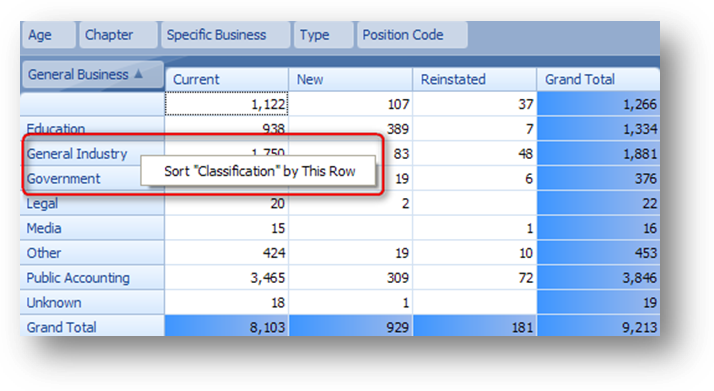
Task: Open the Specific Business field header
Action: (x=225, y=35)
